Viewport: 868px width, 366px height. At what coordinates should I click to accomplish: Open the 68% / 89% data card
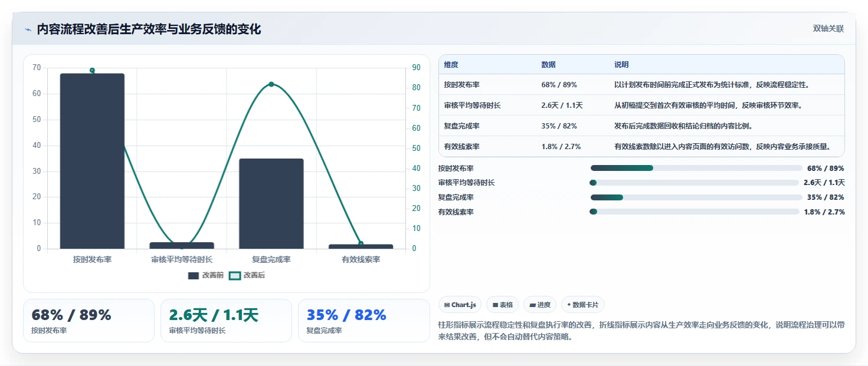tap(89, 321)
